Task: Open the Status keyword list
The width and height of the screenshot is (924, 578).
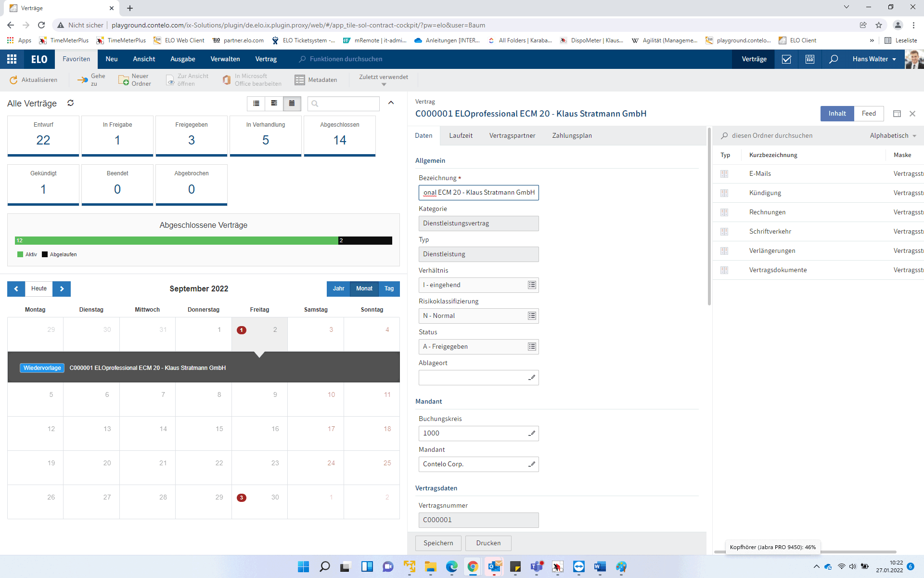Action: coord(532,347)
